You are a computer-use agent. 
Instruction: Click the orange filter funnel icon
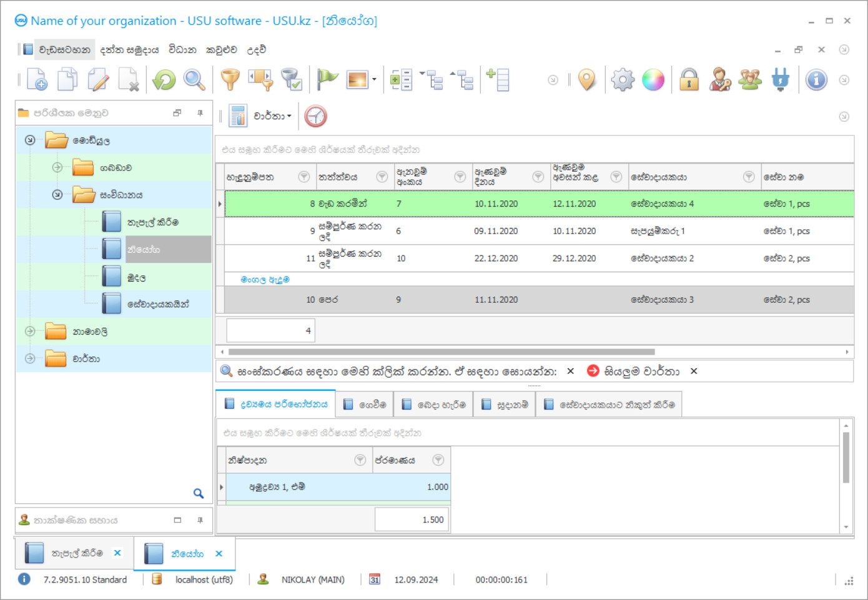(x=230, y=79)
